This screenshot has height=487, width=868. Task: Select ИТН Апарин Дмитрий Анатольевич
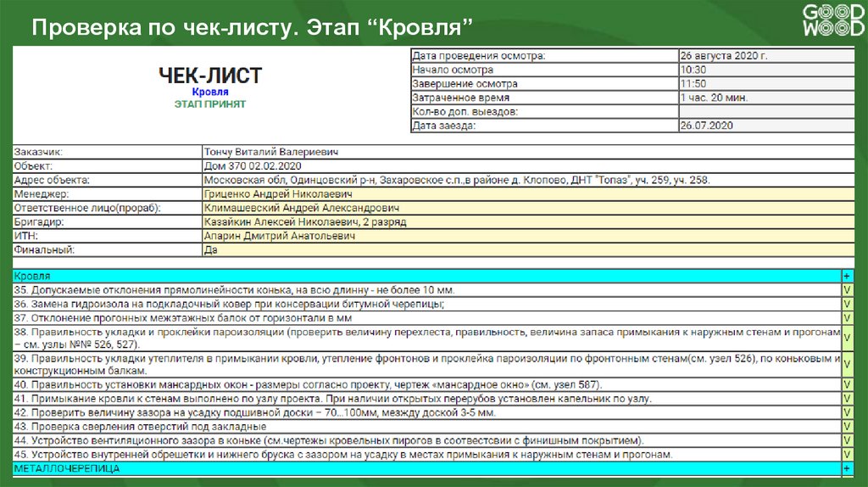(x=528, y=236)
